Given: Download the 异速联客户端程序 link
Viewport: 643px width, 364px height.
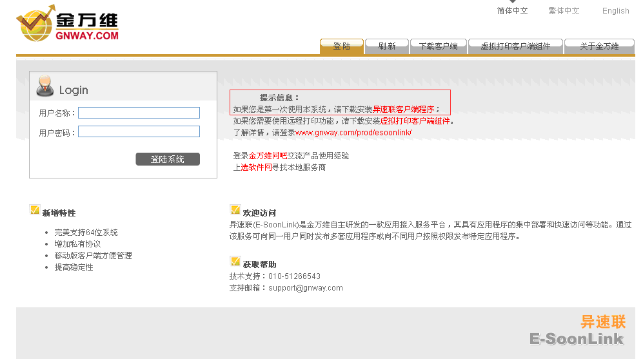Looking at the screenshot, I should 403,110.
